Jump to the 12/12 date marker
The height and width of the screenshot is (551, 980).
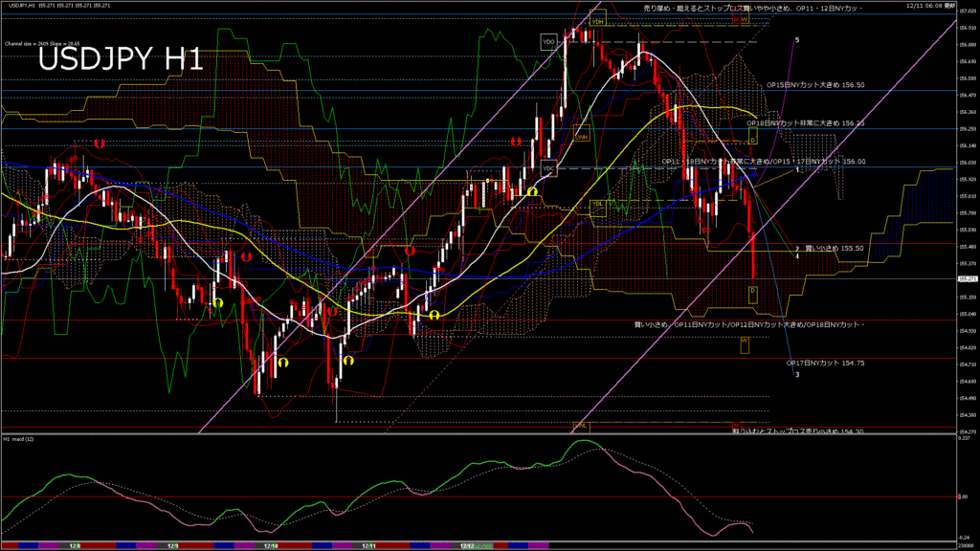tap(467, 545)
